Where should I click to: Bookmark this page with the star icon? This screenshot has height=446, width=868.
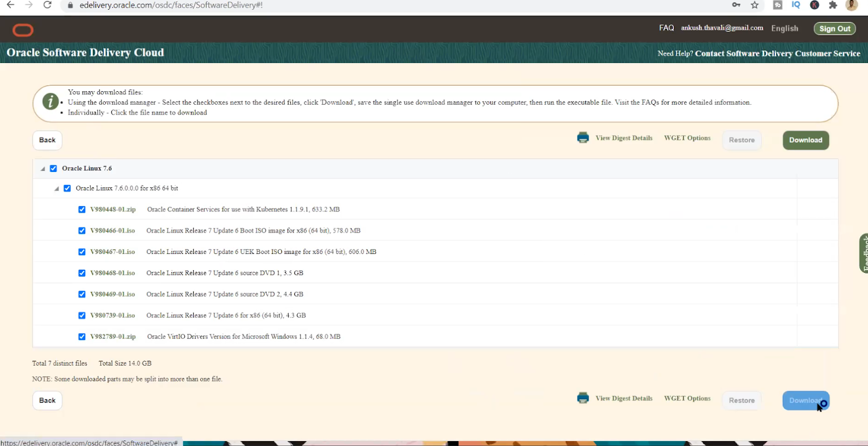pyautogui.click(x=755, y=5)
